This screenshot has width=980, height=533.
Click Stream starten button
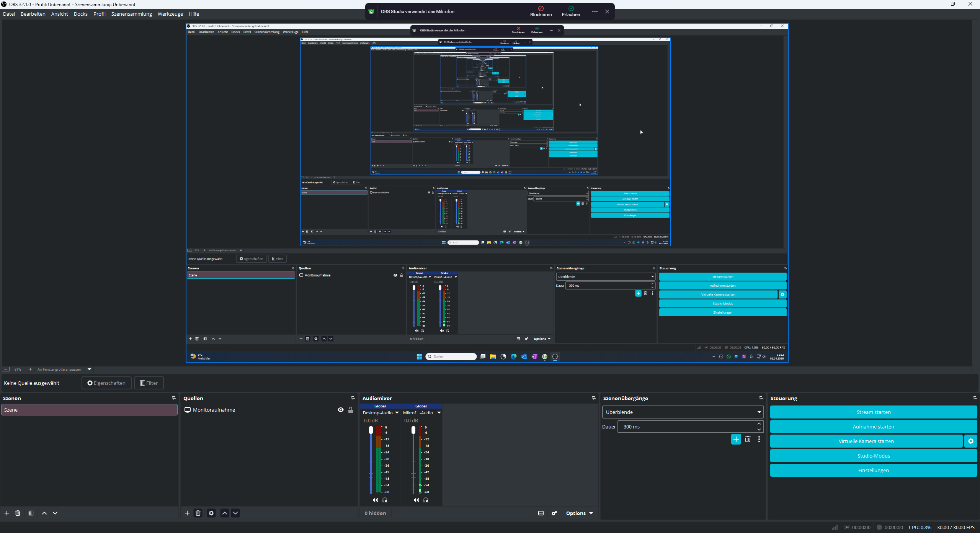(874, 412)
